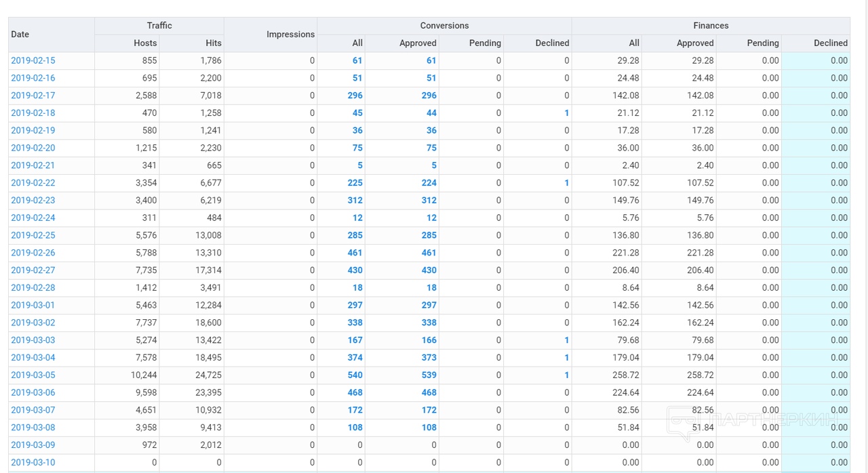Open the 2019-02-22 date link
868x473 pixels.
coord(33,183)
